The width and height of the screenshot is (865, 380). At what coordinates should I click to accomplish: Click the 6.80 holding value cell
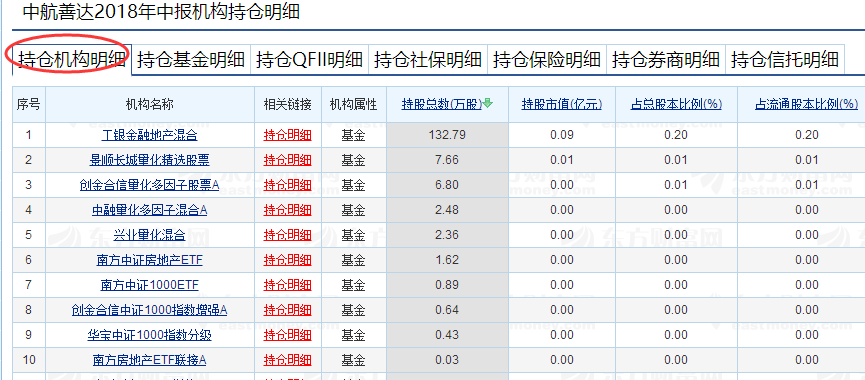pyautogui.click(x=447, y=185)
